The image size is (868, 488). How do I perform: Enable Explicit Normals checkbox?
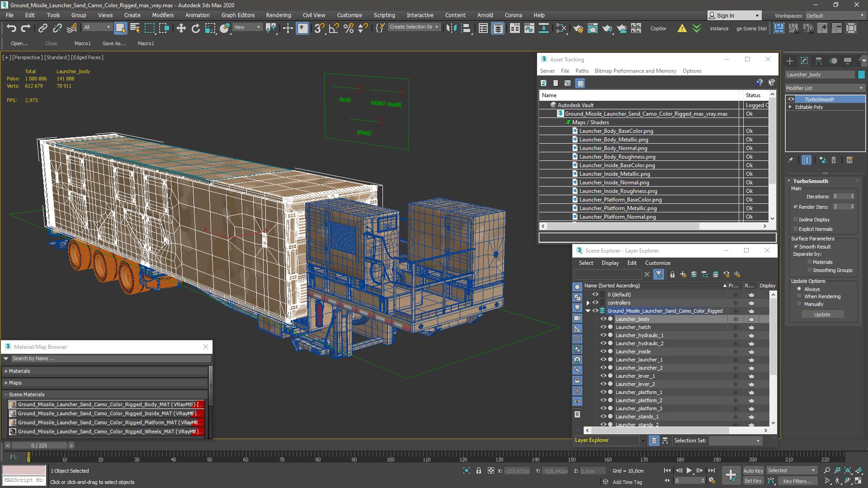796,229
